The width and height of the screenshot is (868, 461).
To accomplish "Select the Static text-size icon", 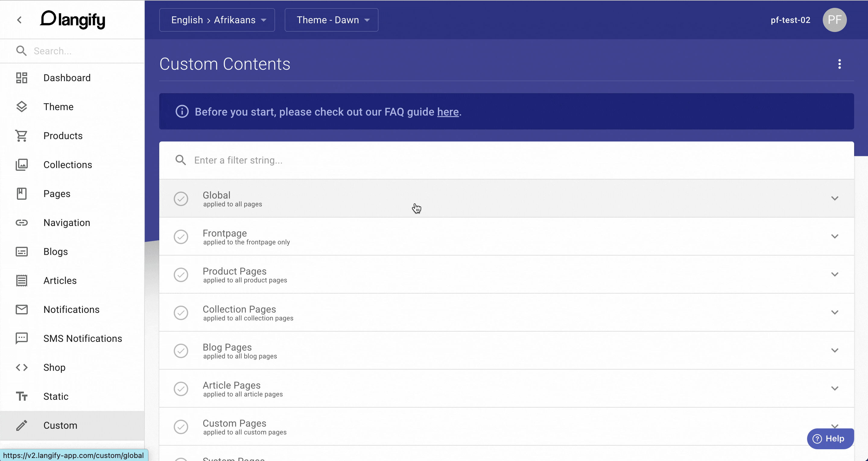I will pos(22,396).
